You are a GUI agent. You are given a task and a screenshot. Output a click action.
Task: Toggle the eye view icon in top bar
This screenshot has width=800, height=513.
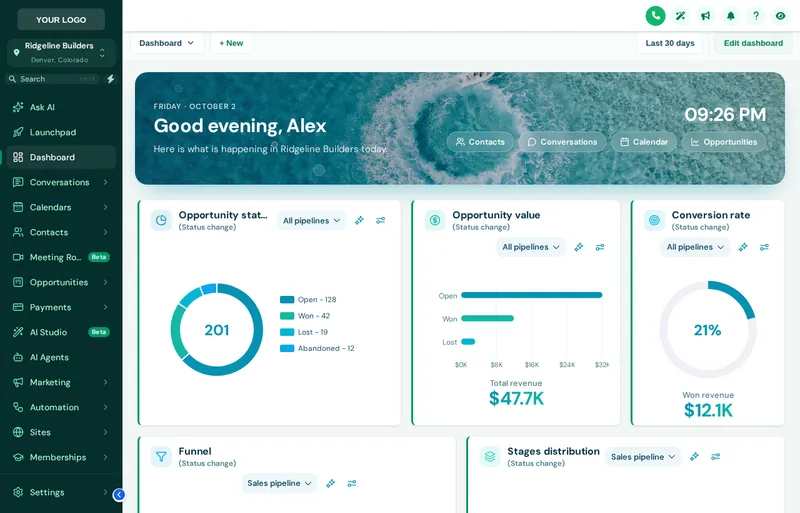tap(781, 16)
